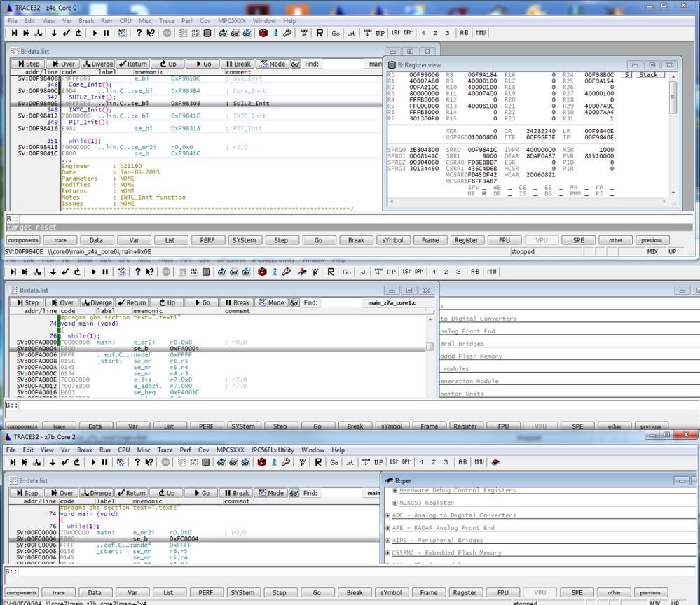Click red cube icon in middle TRACE32 window toolbar

[x=263, y=272]
